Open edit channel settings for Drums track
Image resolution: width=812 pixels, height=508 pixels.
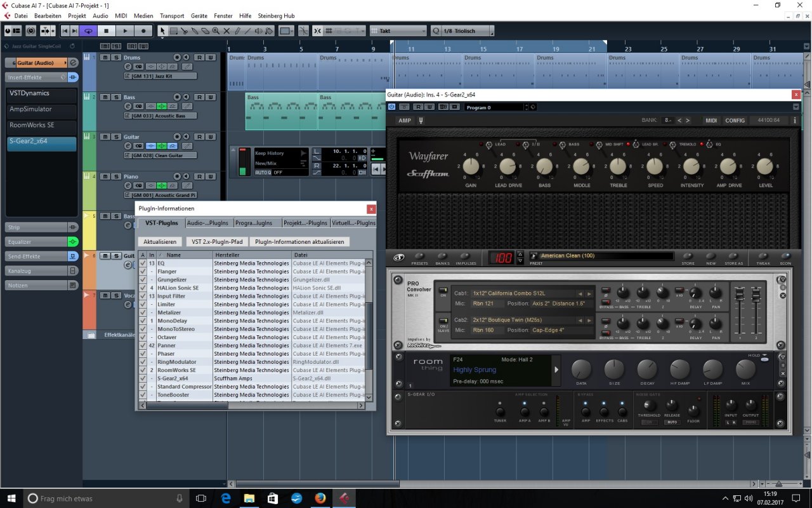point(128,67)
